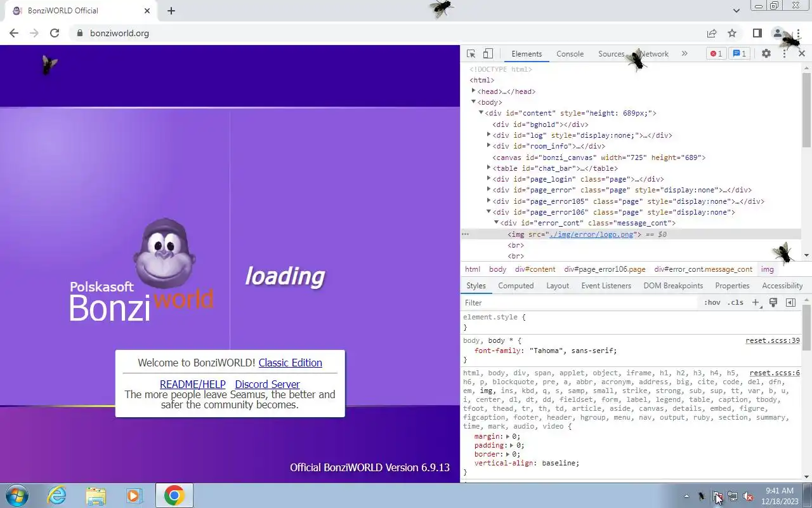Show hidden tray icons arrow
The image size is (812, 508).
pyautogui.click(x=686, y=496)
